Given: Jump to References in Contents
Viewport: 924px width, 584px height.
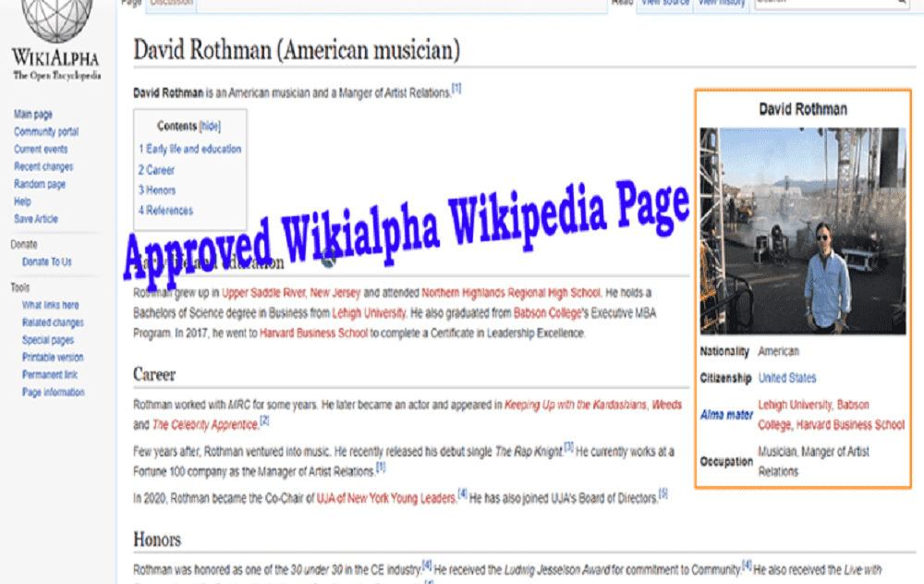Looking at the screenshot, I should click(165, 211).
